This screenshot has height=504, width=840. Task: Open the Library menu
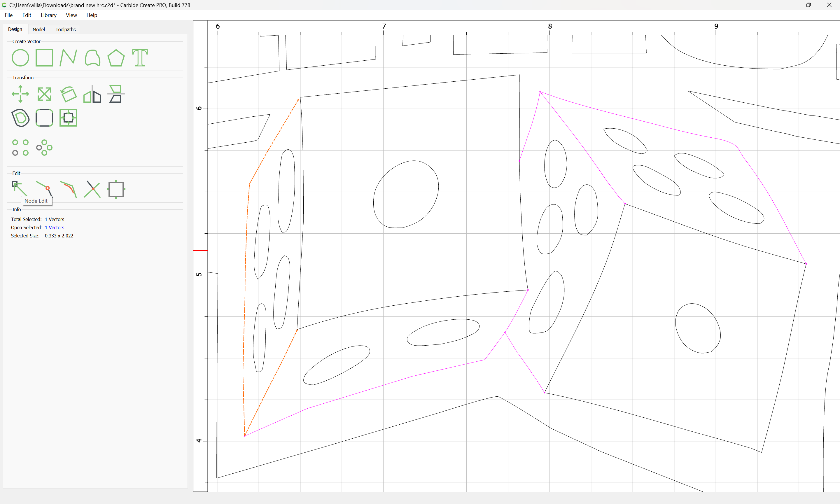pos(48,15)
